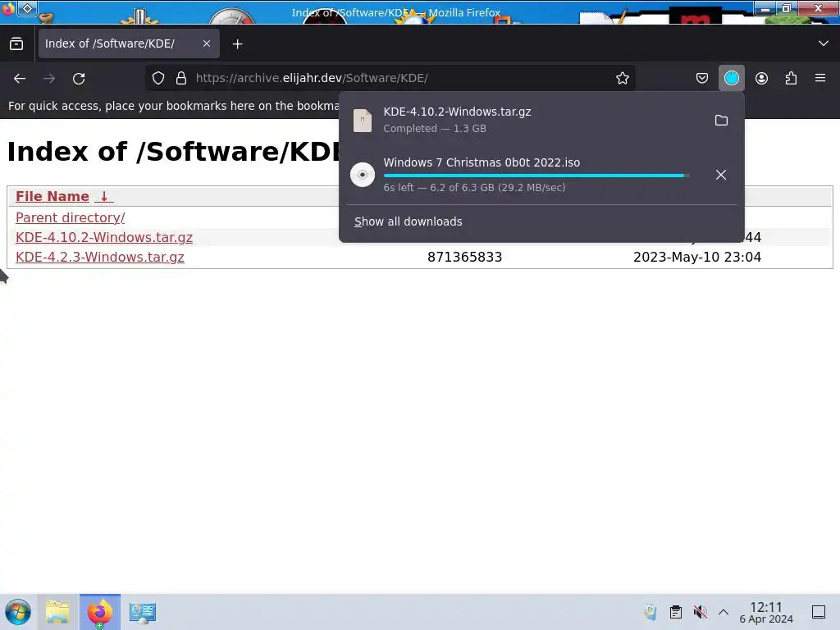Open a new tab with plus button

(237, 44)
